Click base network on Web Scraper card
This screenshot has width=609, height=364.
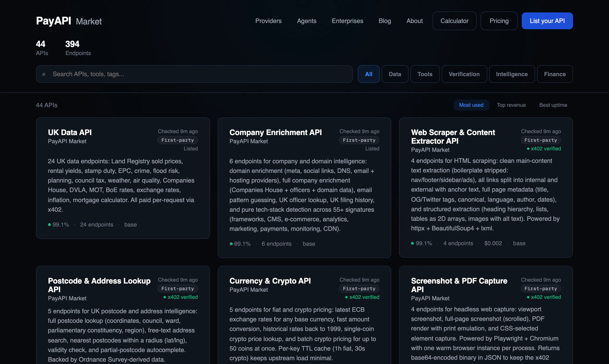(519, 243)
